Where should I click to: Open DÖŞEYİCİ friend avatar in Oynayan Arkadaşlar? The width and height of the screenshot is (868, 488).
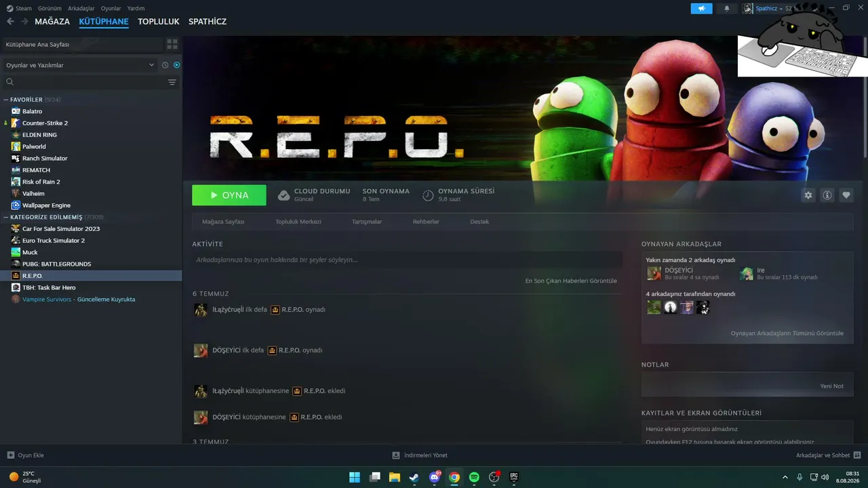[x=654, y=273]
